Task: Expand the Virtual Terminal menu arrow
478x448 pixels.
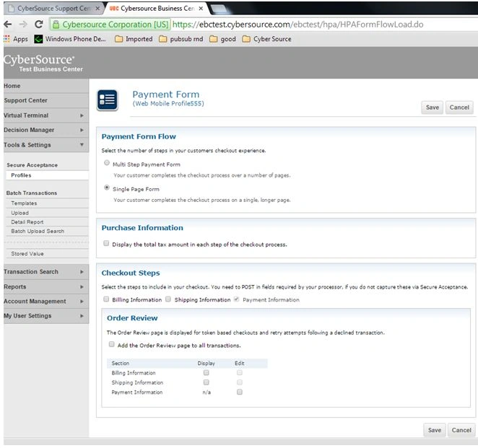Action: 82,115
